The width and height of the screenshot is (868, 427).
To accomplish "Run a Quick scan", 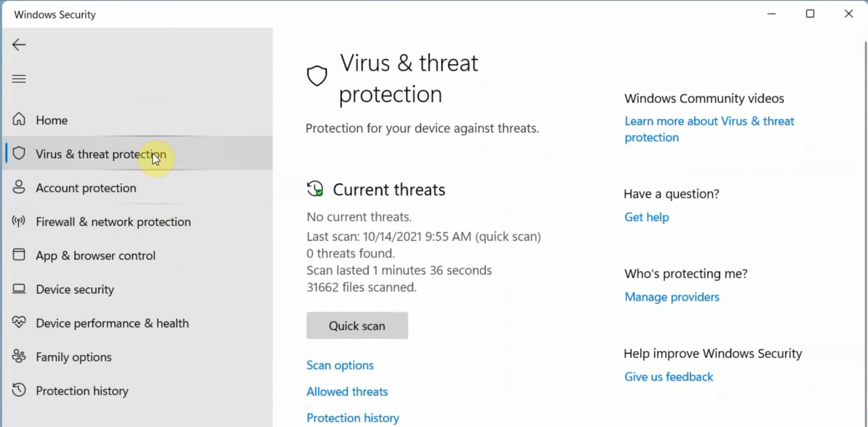I will point(357,325).
